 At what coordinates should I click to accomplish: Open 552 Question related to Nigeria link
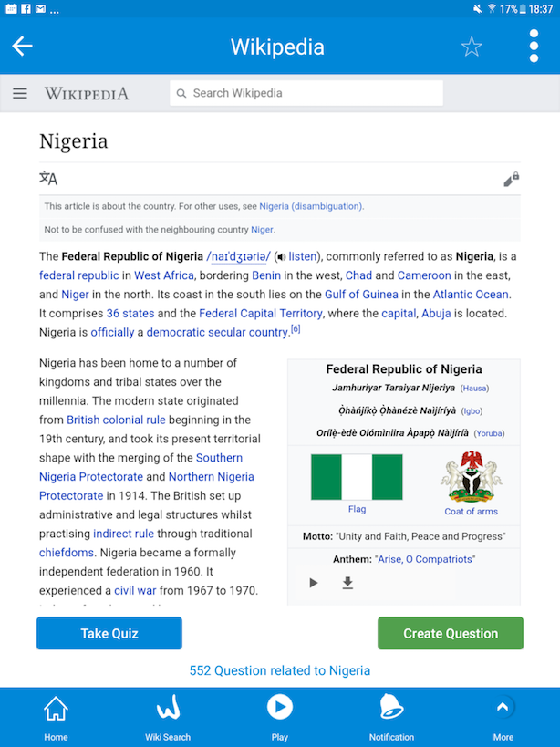pyautogui.click(x=280, y=670)
